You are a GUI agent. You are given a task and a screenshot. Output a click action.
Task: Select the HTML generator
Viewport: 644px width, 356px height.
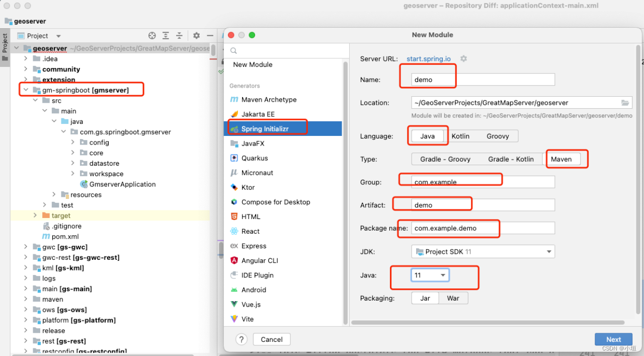pyautogui.click(x=283, y=217)
